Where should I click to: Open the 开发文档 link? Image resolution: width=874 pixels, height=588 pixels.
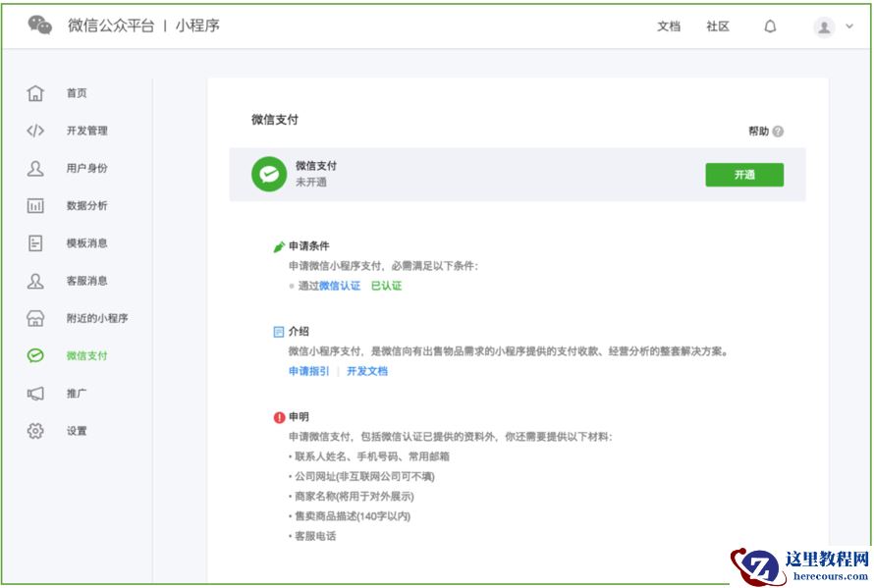pyautogui.click(x=367, y=371)
